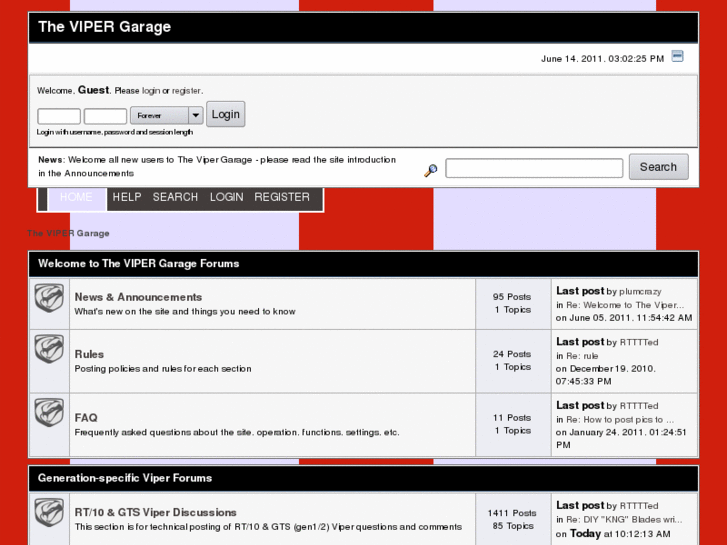Click the Search button
Screen dimensions: 727x545
click(x=658, y=167)
